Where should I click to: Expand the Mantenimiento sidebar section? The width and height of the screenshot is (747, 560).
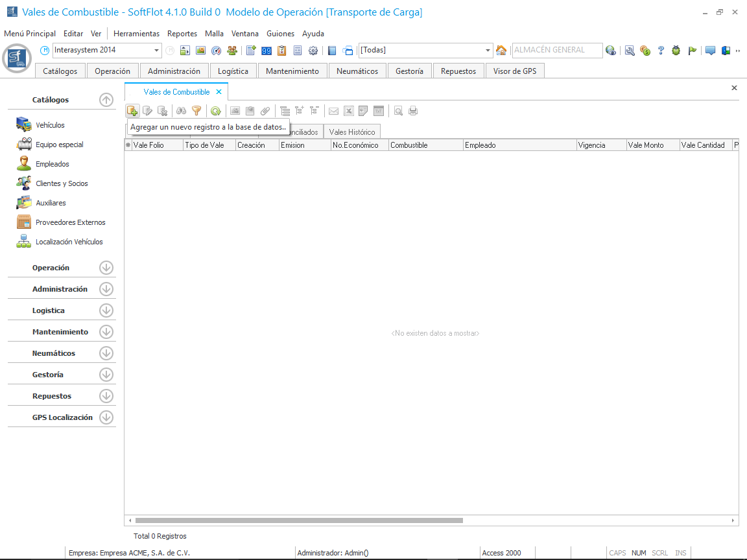[106, 332]
